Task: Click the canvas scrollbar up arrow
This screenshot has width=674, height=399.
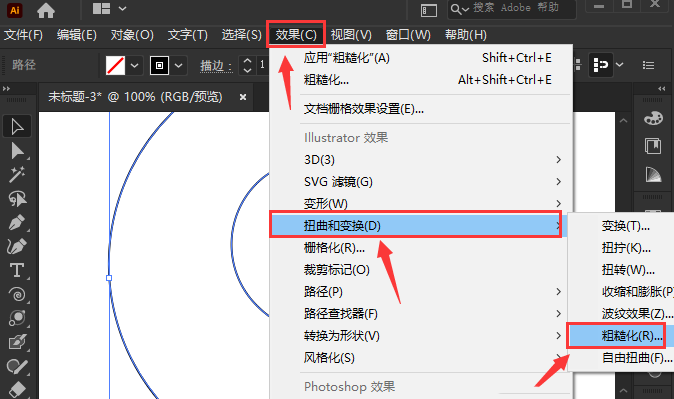Action: tap(623, 121)
